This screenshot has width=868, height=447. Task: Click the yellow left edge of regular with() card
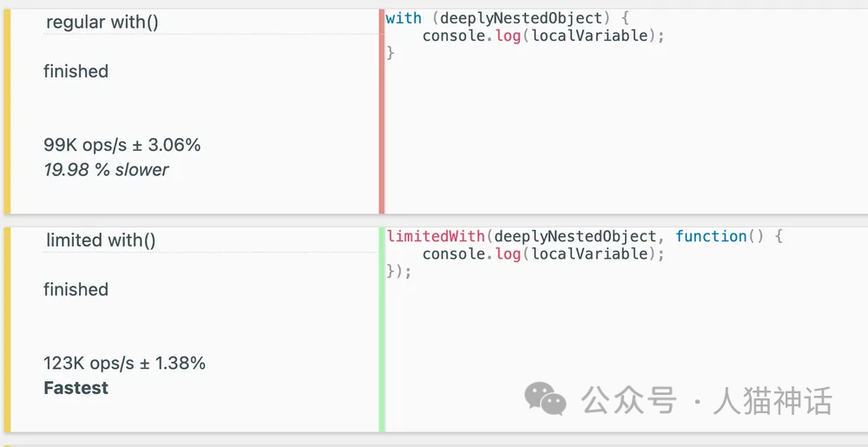7,111
